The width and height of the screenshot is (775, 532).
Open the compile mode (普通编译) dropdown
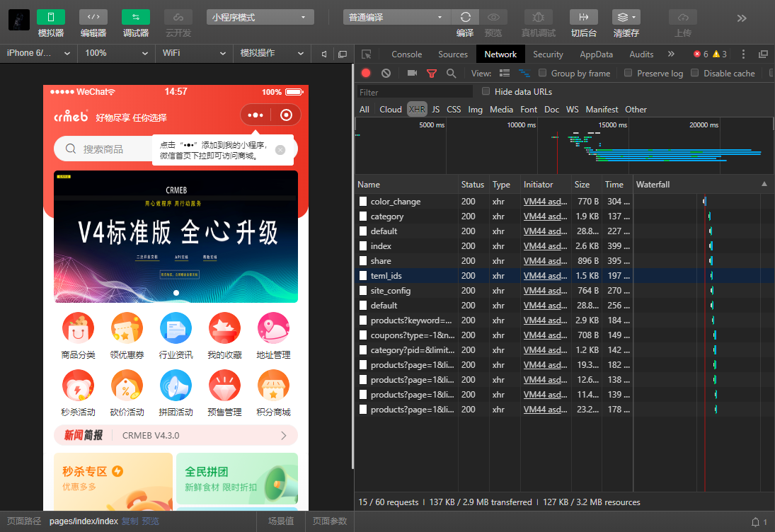pyautogui.click(x=396, y=17)
